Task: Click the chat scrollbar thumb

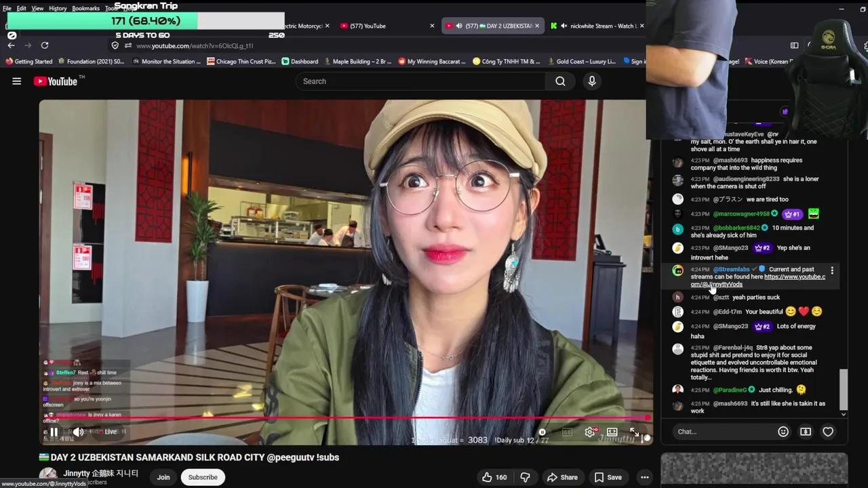Action: (x=844, y=389)
